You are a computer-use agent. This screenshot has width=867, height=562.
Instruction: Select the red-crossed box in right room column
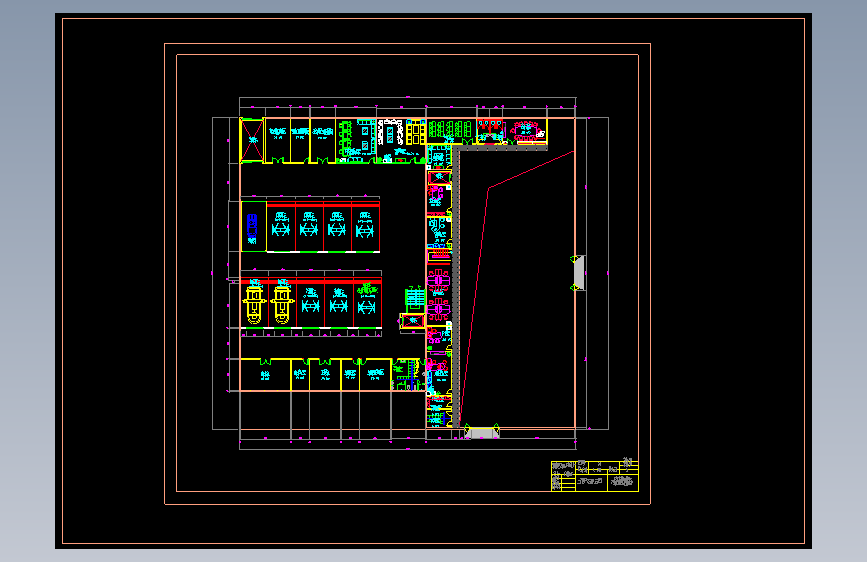point(440,178)
